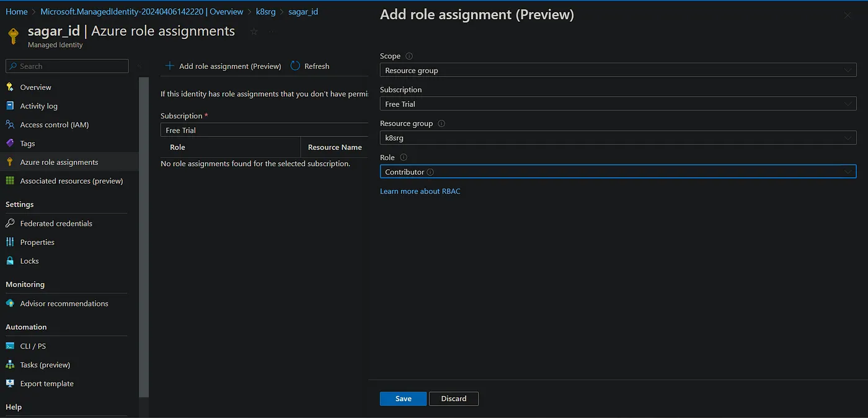The width and height of the screenshot is (868, 418).
Task: Click the sidebar vertical scrollbar
Action: point(144,236)
